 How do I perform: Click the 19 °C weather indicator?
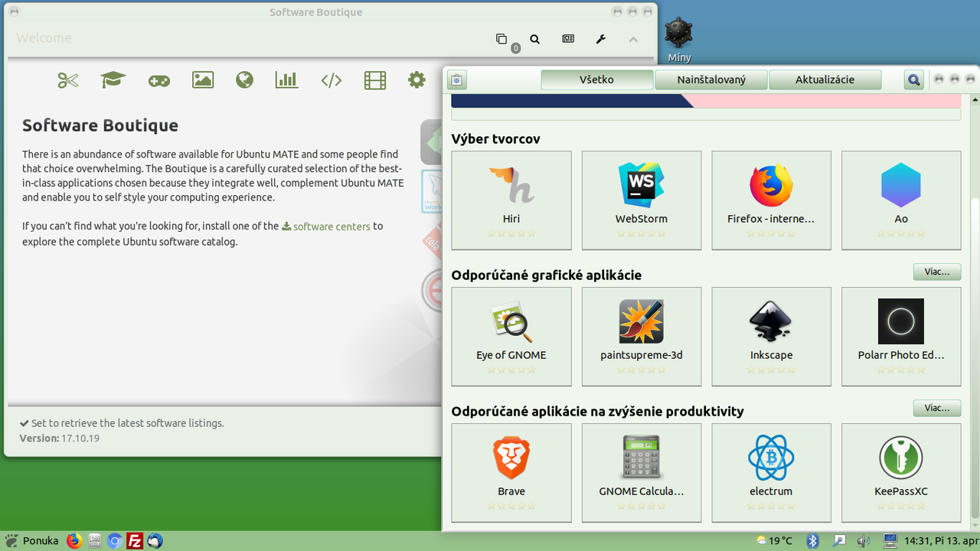point(774,541)
